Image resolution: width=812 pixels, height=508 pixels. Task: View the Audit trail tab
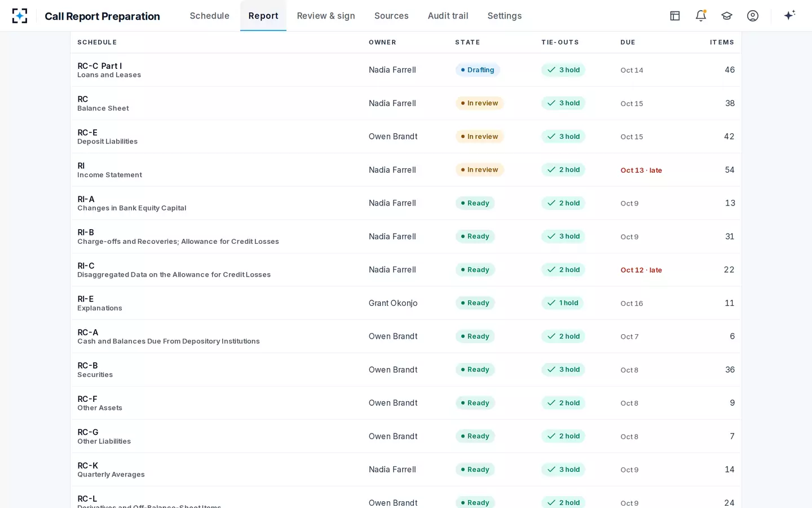[448, 16]
